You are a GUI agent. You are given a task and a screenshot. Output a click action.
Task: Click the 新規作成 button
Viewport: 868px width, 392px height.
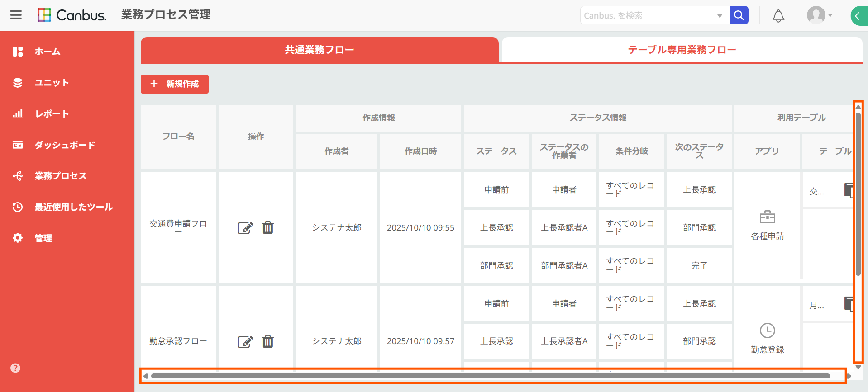175,84
